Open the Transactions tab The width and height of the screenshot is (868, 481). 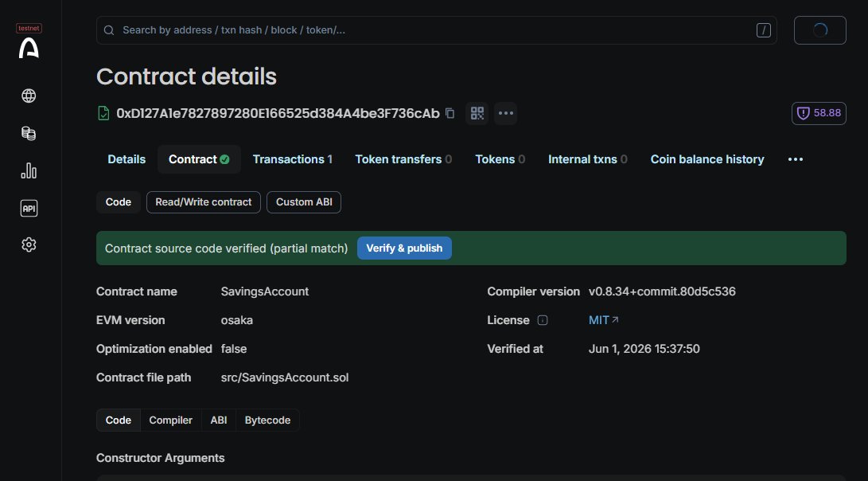click(292, 159)
